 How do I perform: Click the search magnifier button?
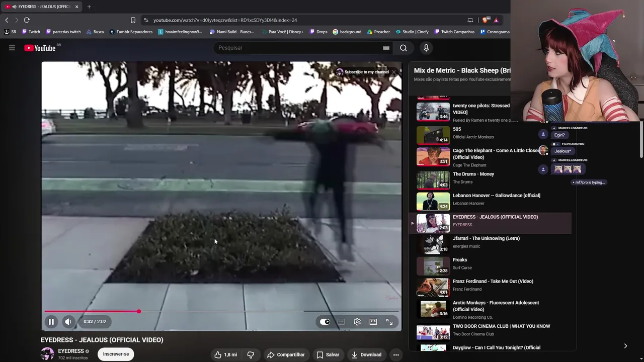(x=404, y=48)
